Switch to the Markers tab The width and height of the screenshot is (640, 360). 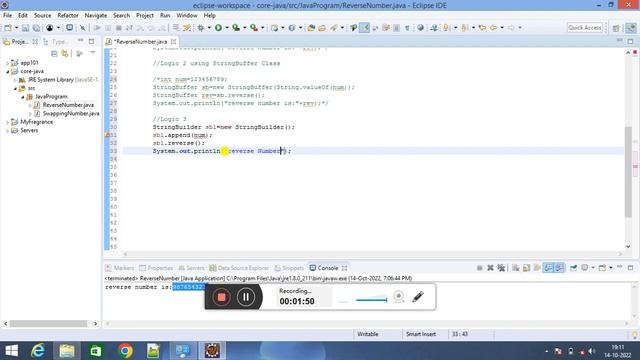point(120,268)
